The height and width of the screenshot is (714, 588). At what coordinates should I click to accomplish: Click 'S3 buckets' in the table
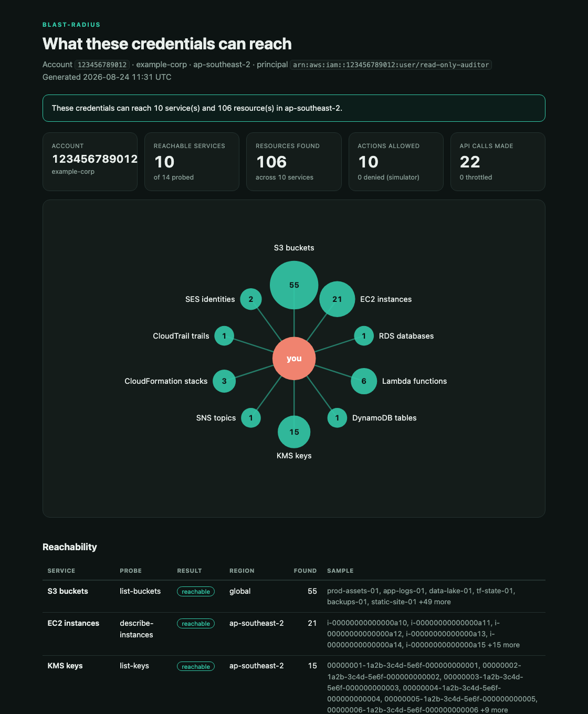[68, 591]
